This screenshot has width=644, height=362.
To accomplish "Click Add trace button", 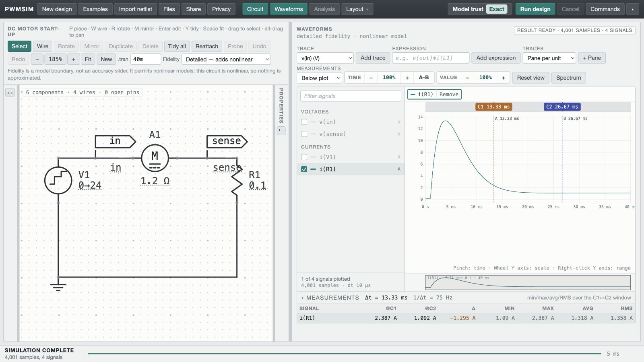I will click(x=373, y=58).
